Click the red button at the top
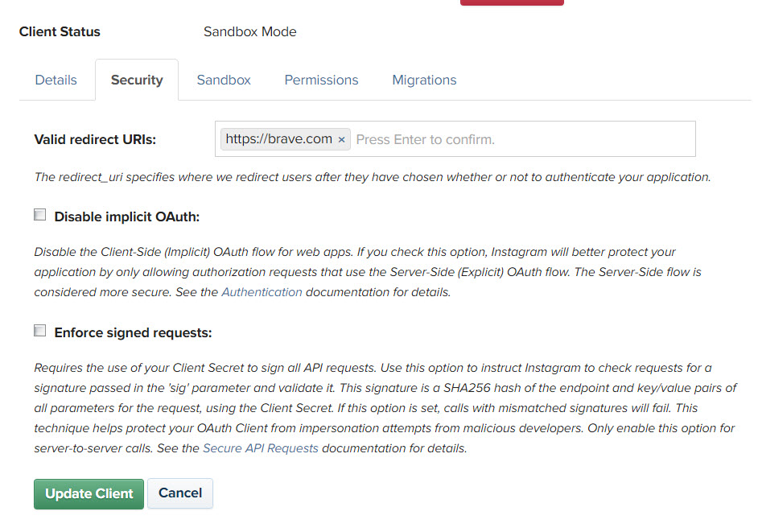758x532 pixels. coord(512,3)
